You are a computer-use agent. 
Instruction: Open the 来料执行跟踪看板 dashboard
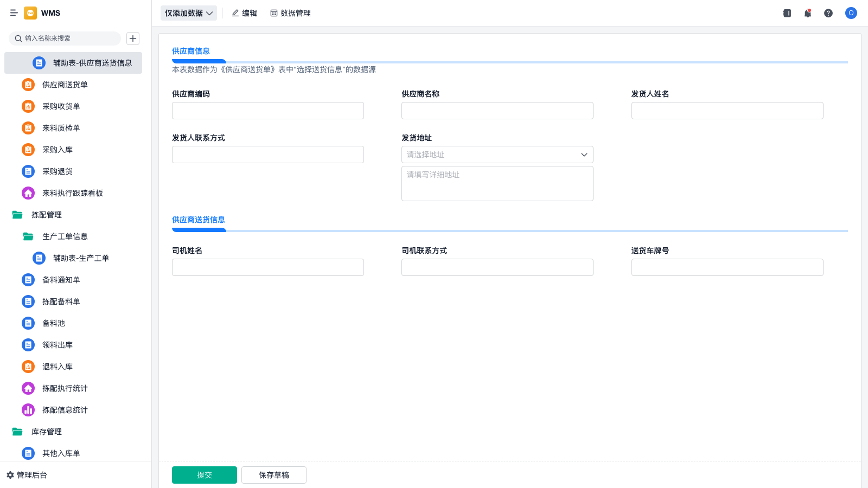pyautogui.click(x=72, y=193)
